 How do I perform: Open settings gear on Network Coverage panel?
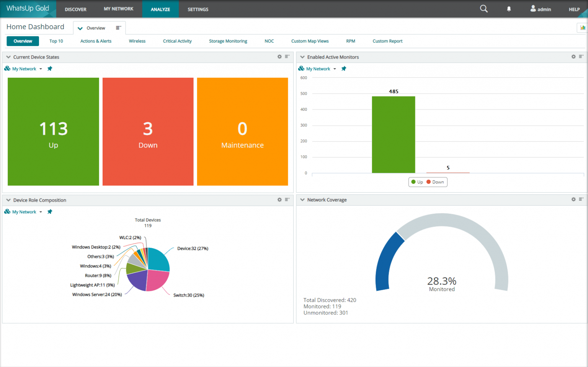pyautogui.click(x=573, y=199)
